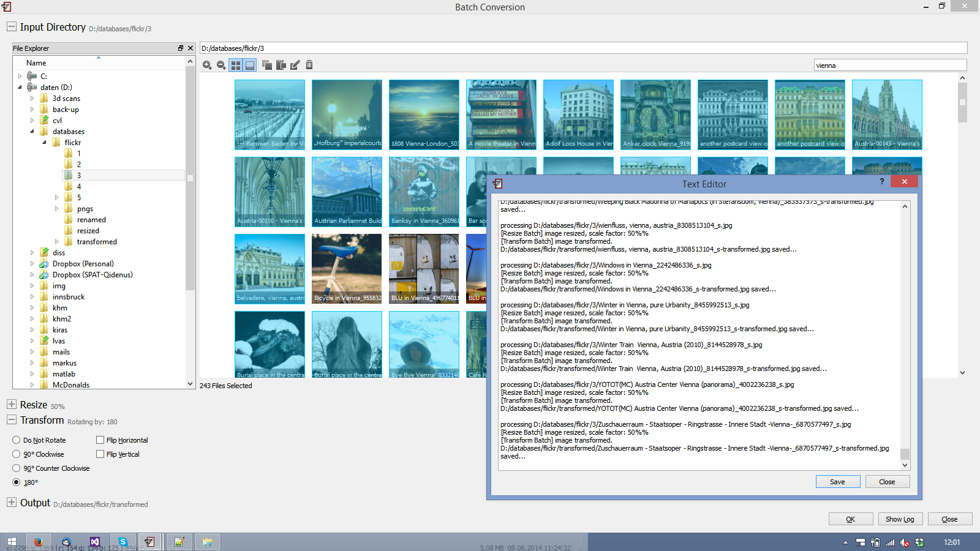This screenshot has width=980, height=551.
Task: Select the Do Not Rotate option
Action: click(39, 440)
